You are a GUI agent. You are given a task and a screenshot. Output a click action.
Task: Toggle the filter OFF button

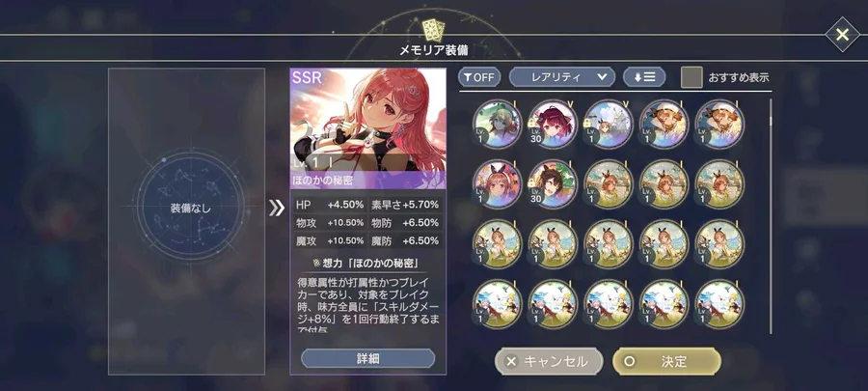tap(479, 77)
